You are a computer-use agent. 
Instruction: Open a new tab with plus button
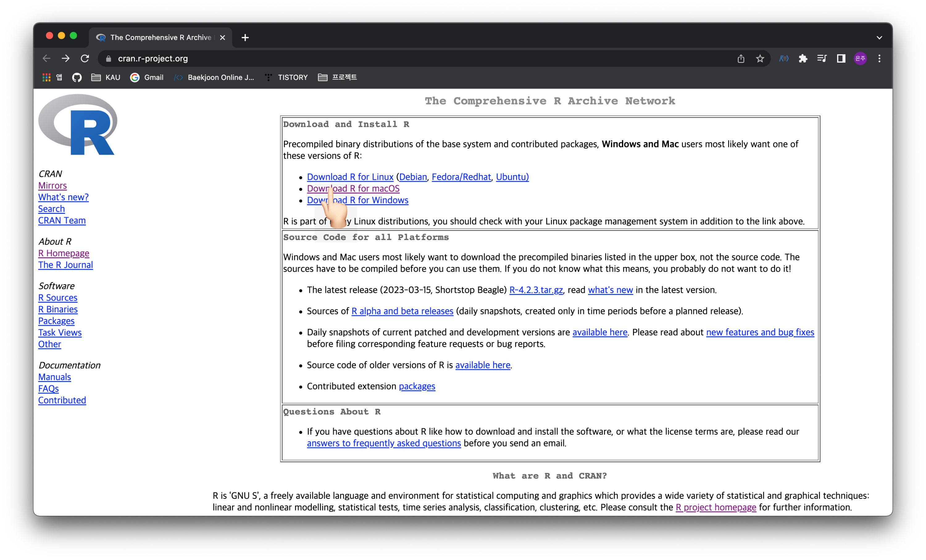tap(245, 38)
